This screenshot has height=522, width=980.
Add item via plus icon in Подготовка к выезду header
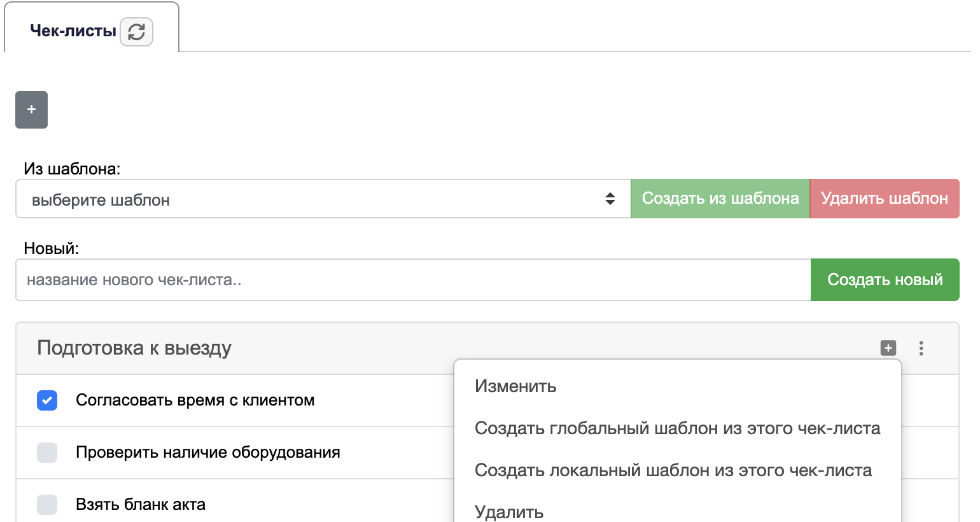point(888,348)
